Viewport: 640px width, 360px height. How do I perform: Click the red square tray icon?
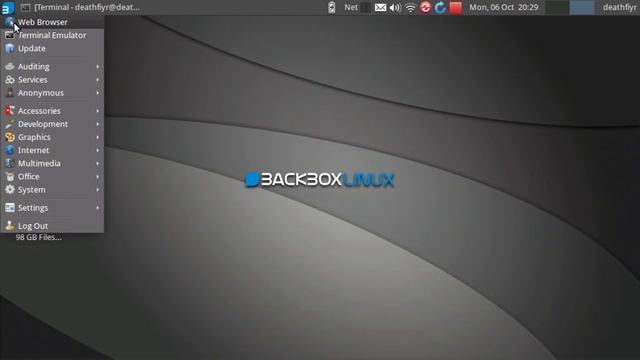(456, 8)
